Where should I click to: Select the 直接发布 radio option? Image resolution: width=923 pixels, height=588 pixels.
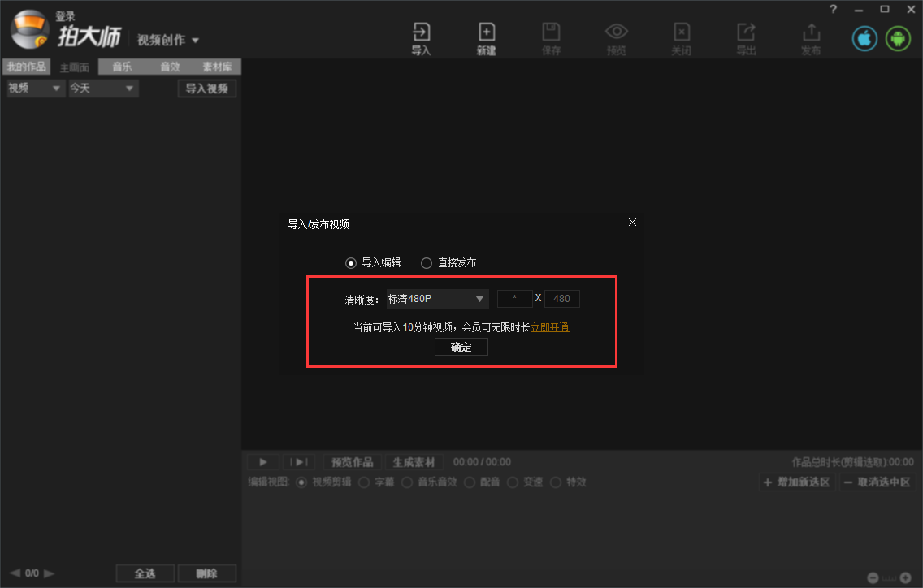pos(427,262)
